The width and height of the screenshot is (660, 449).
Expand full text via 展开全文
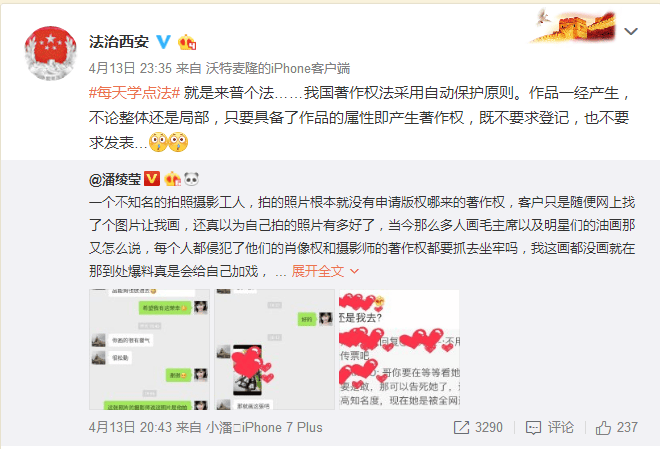click(x=318, y=271)
